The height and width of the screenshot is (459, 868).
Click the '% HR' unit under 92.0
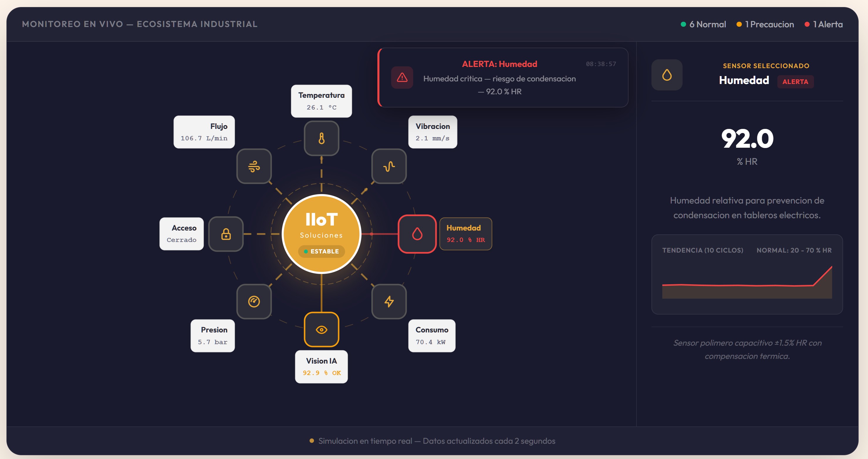click(747, 162)
